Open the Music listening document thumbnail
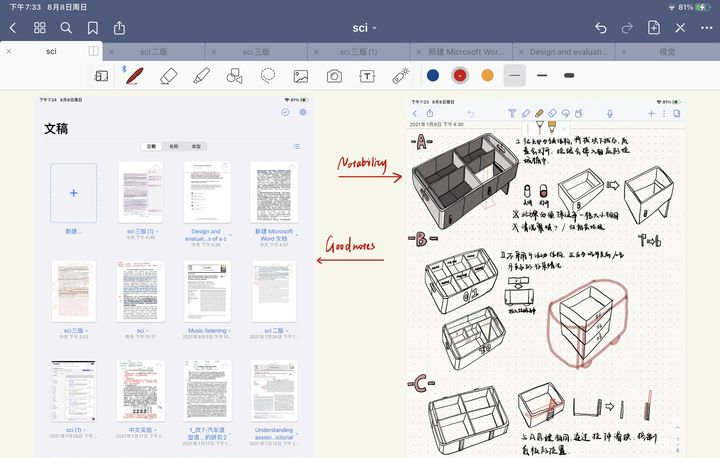This screenshot has width=720, height=458. pos(208,292)
